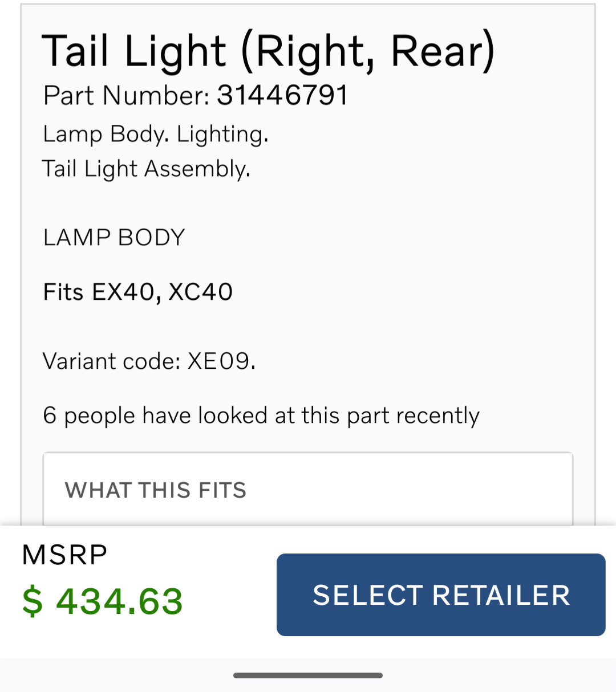Tap the XC40 model name
The width and height of the screenshot is (616, 692).
pos(201,292)
